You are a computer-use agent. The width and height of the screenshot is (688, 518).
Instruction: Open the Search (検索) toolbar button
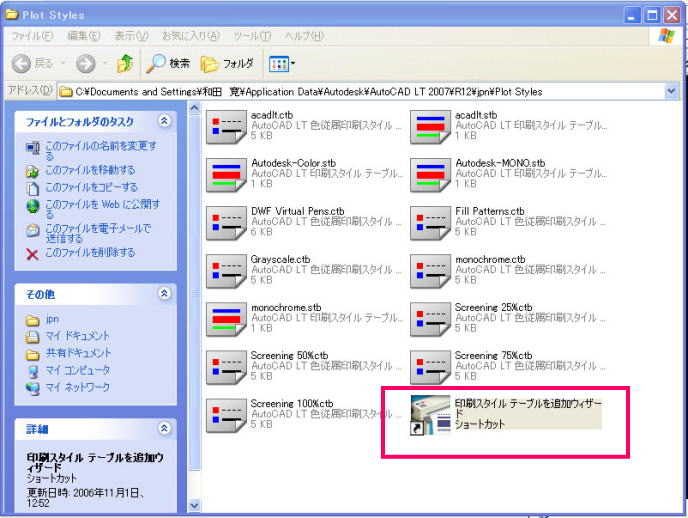[168, 64]
